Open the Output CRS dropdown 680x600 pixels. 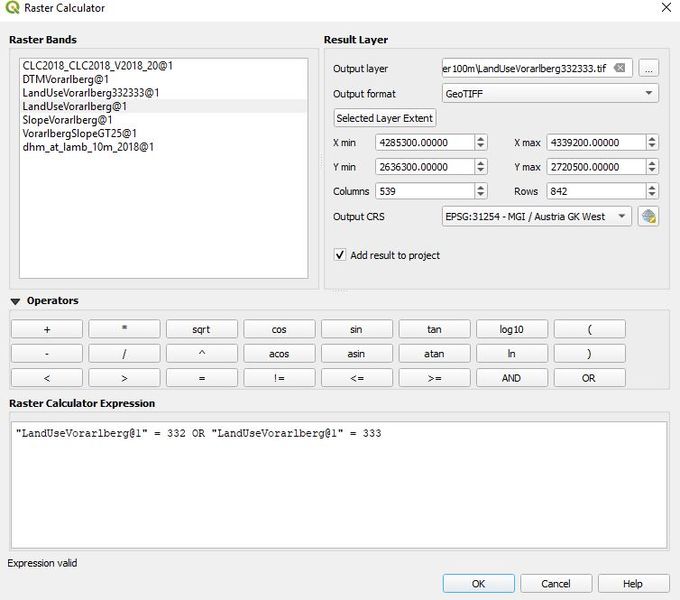[535, 216]
